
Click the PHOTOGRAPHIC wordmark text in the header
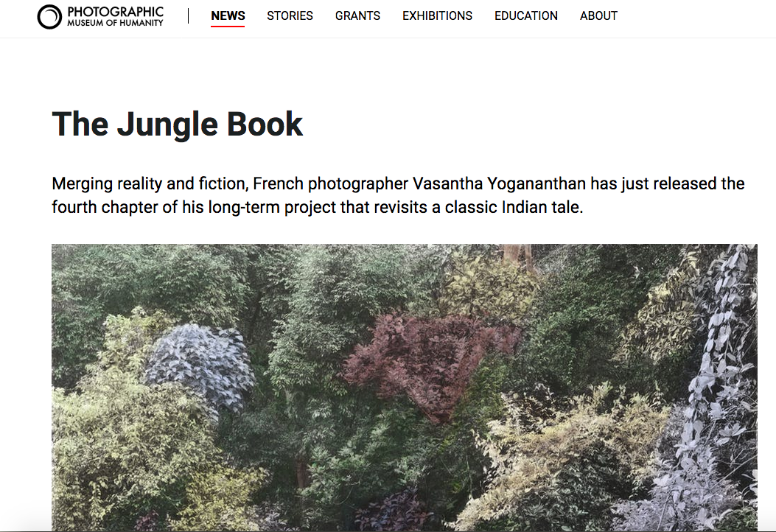coord(115,11)
